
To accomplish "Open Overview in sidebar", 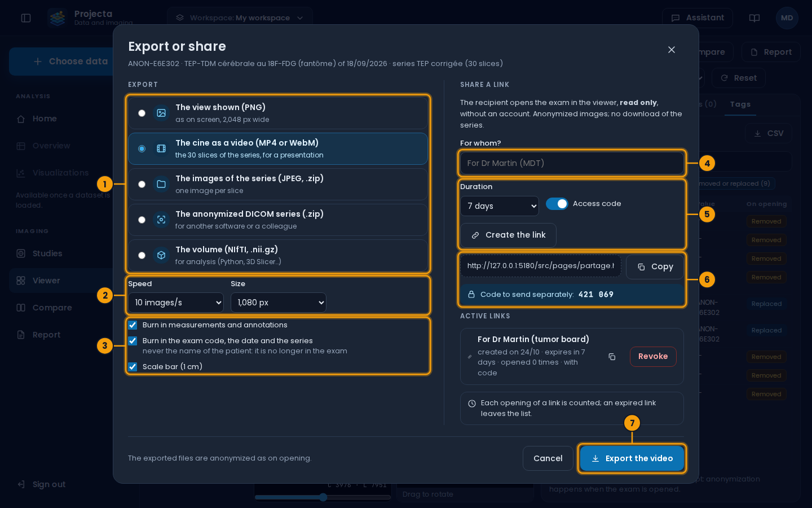I will (62, 146).
